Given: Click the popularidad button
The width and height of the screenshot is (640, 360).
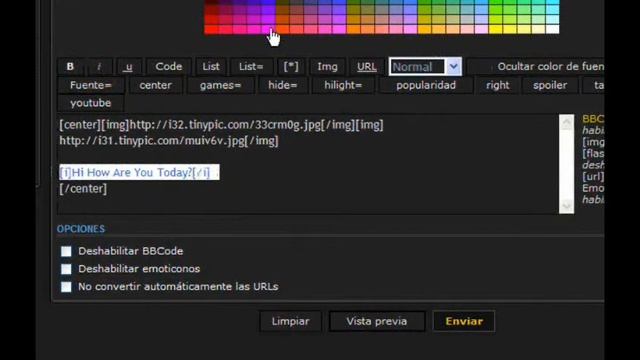Looking at the screenshot, I should [x=426, y=85].
